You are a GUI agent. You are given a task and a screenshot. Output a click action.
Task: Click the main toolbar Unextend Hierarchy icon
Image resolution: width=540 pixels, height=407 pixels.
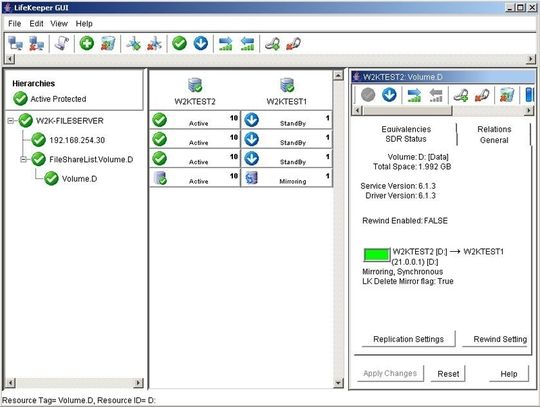pyautogui.click(x=247, y=44)
